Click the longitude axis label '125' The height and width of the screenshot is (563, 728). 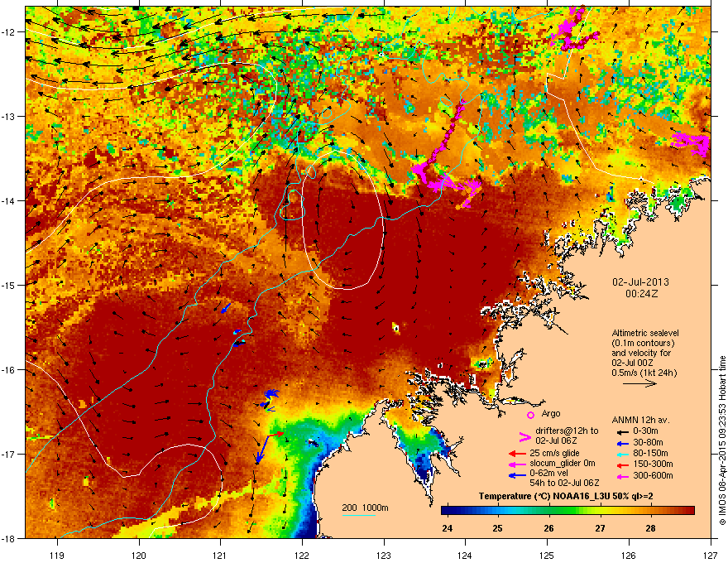coord(547,555)
